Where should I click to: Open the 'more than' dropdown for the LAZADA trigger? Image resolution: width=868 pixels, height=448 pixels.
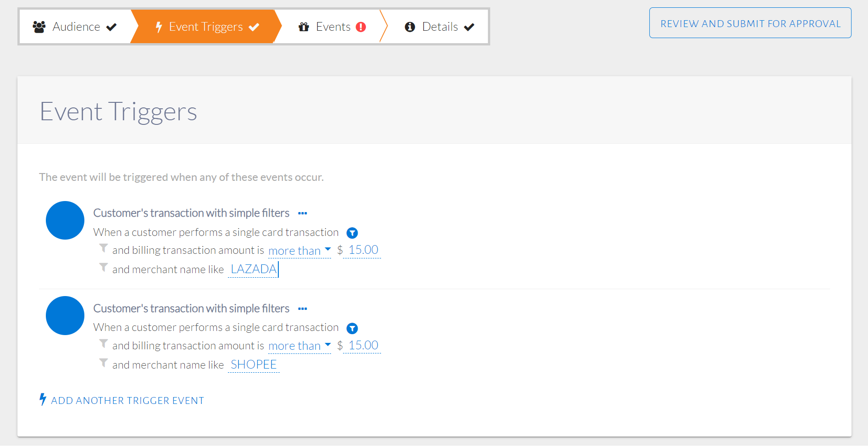(299, 251)
